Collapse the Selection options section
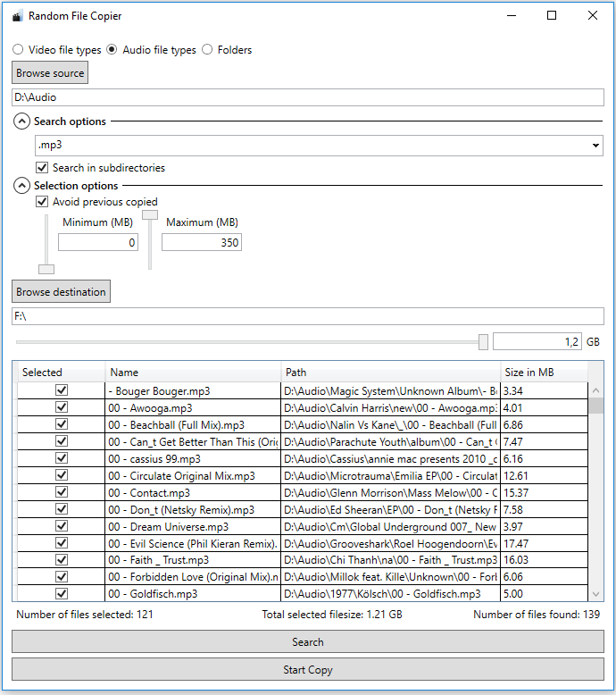This screenshot has width=616, height=695. pyautogui.click(x=21, y=185)
